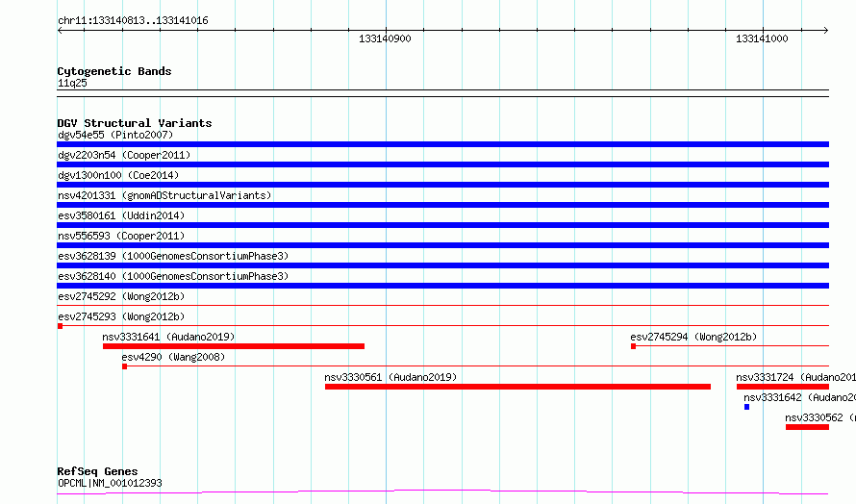Click the esv4290 (Wang2008) red start square
This screenshot has height=504, width=856.
coord(124,366)
